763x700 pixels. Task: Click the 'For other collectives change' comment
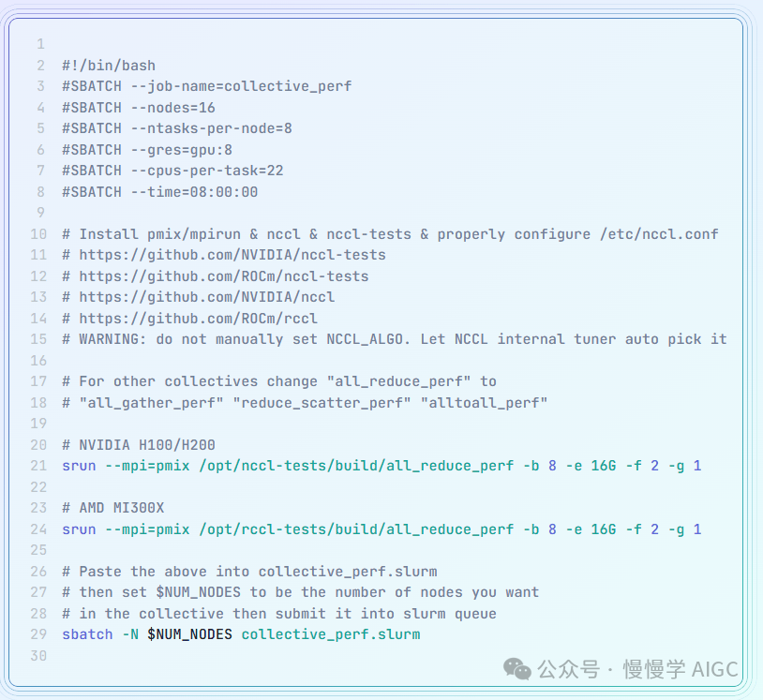pos(279,382)
